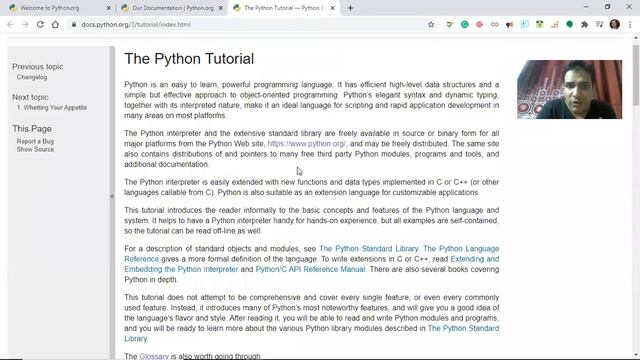The width and height of the screenshot is (640, 360).
Task: Open the infinity-loop extension icon
Action: (495, 24)
